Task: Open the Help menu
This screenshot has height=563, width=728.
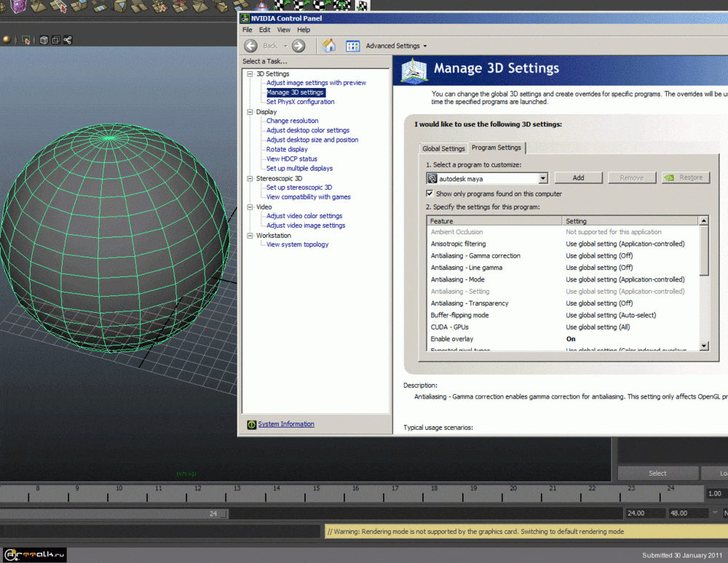Action: pos(304,30)
